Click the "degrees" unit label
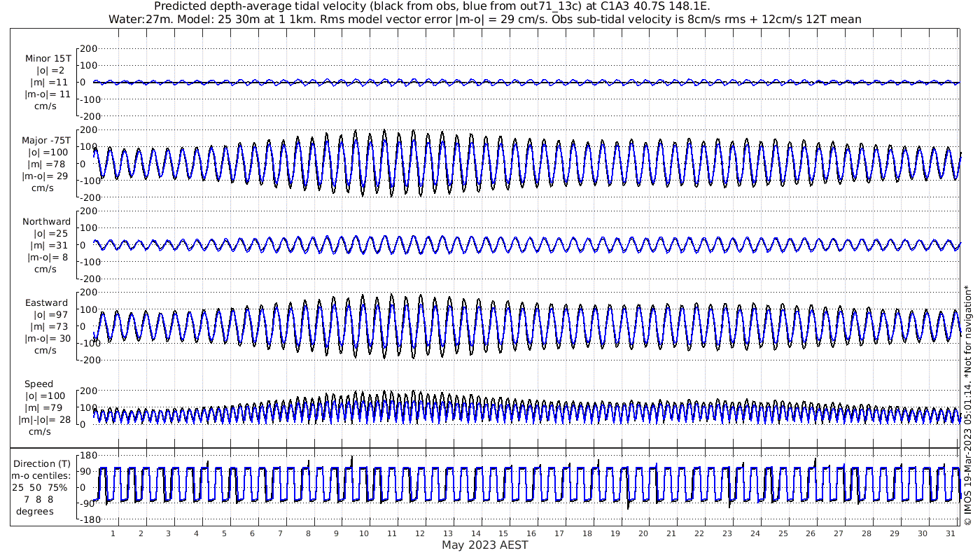The width and height of the screenshot is (980, 560). pyautogui.click(x=35, y=511)
